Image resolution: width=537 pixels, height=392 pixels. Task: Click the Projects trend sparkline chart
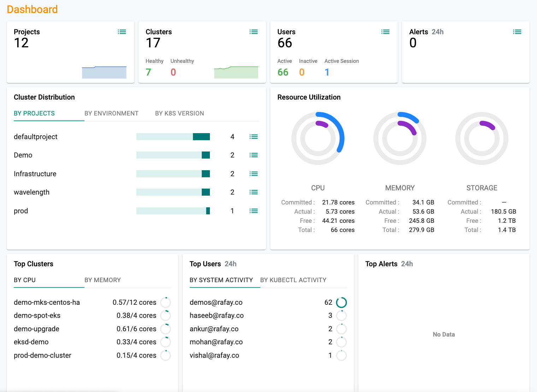click(104, 72)
